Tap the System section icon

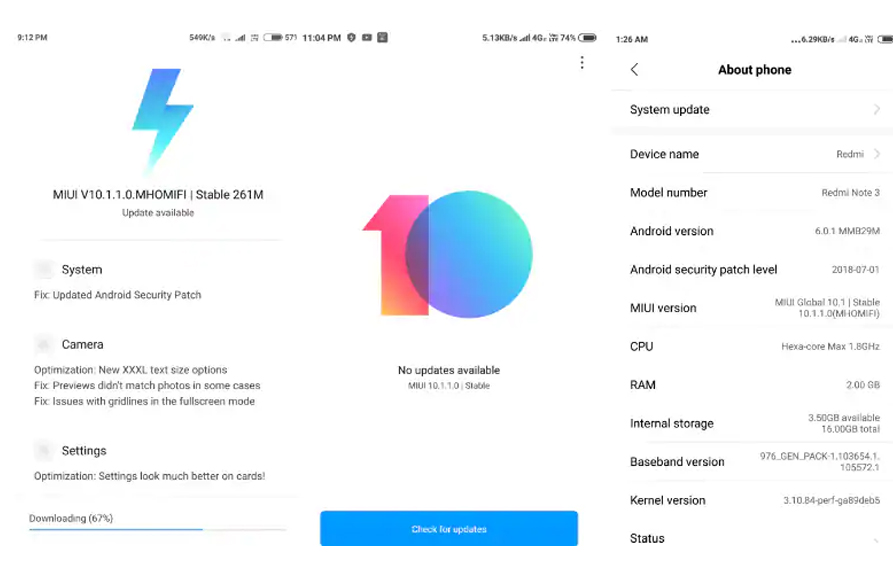click(44, 269)
